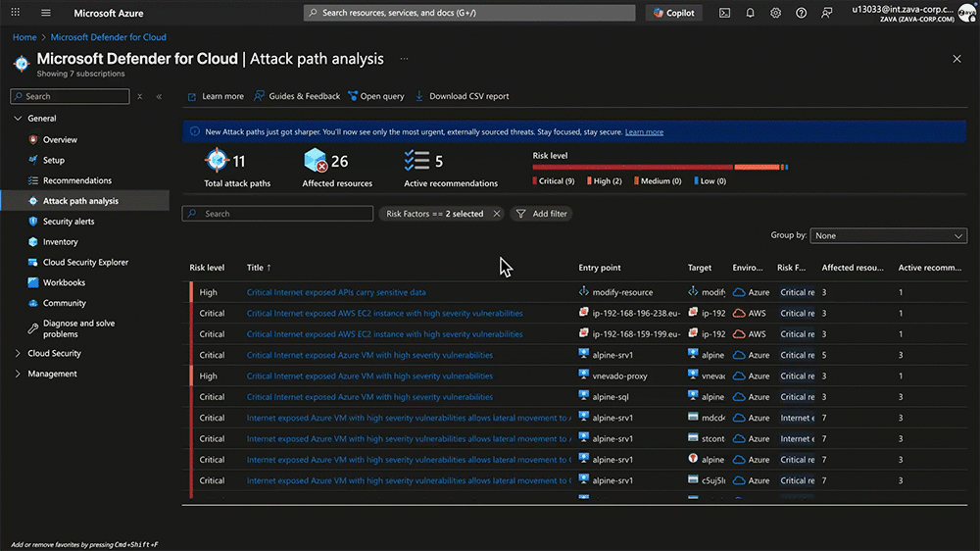The width and height of the screenshot is (980, 551).
Task: Open Security alerts menu item
Action: [69, 222]
